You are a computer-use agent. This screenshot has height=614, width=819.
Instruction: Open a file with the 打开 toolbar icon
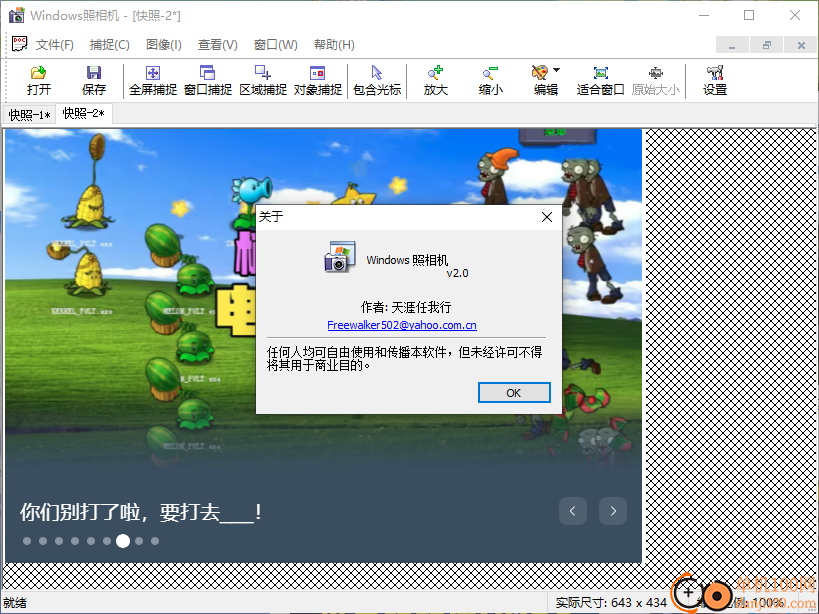39,80
